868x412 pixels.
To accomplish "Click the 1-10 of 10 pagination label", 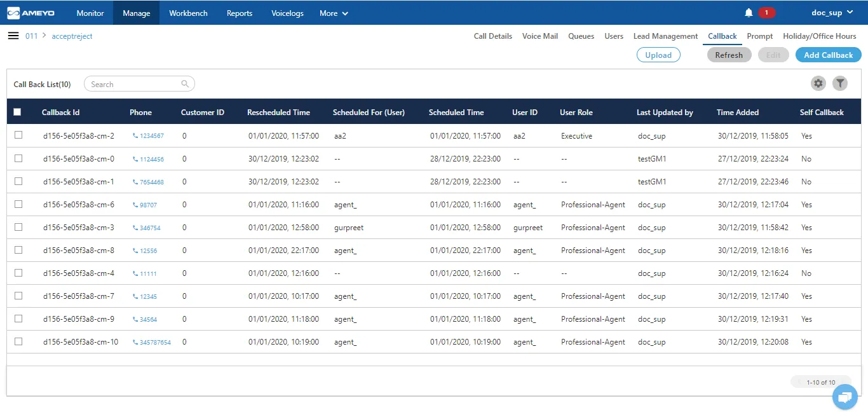I will 821,382.
